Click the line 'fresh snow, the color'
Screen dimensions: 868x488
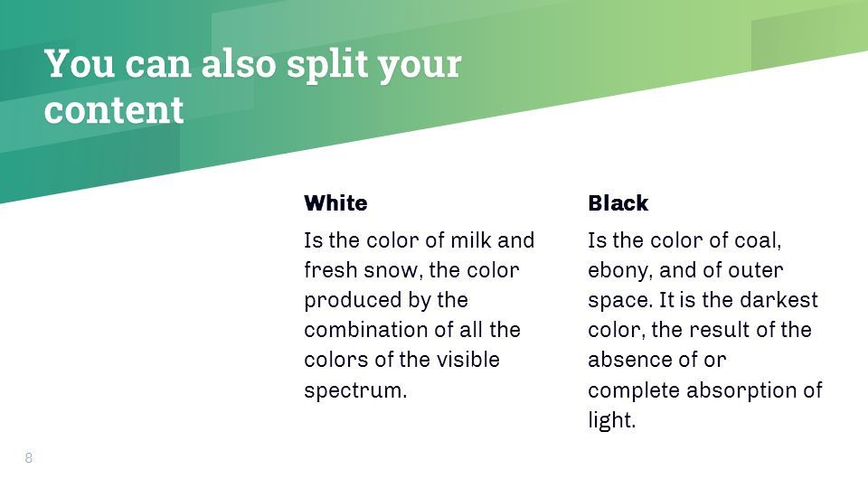point(412,270)
